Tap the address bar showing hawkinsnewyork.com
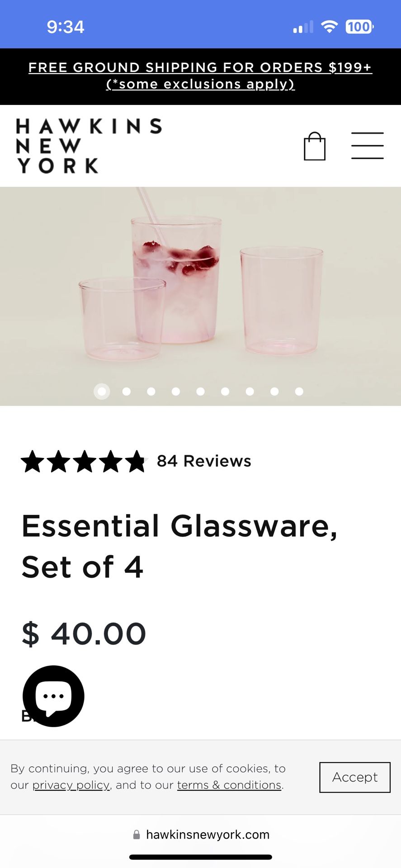The image size is (401, 868). tap(208, 835)
